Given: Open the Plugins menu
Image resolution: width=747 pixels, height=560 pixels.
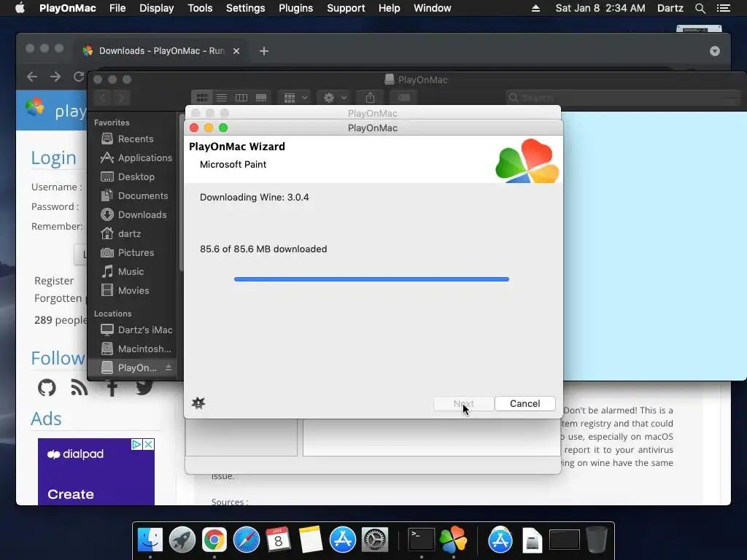Looking at the screenshot, I should click(x=296, y=8).
